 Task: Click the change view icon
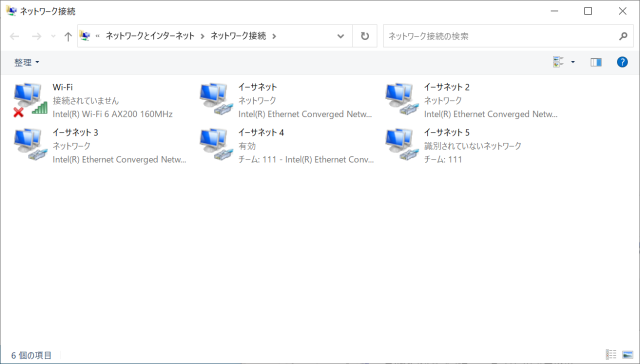(x=558, y=62)
